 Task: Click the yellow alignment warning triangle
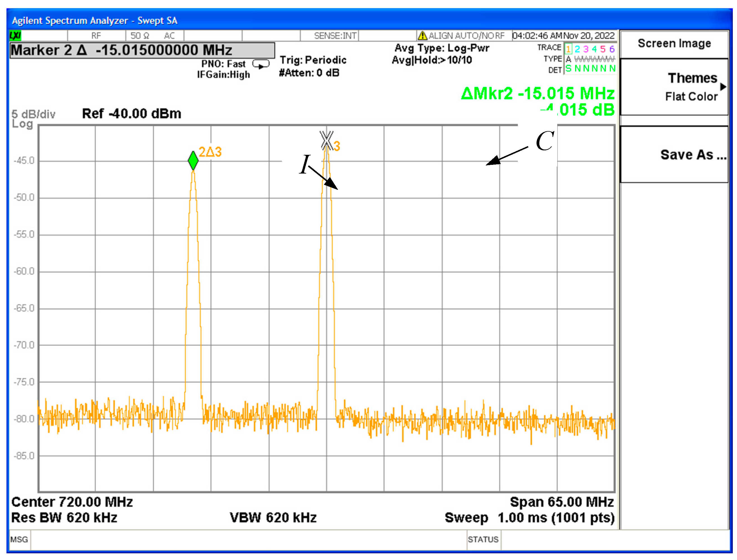tap(422, 35)
